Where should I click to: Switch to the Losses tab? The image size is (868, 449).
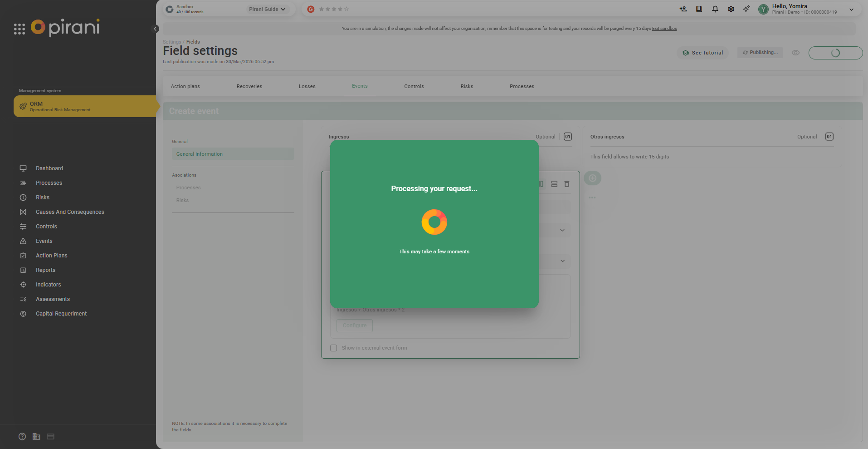point(307,86)
